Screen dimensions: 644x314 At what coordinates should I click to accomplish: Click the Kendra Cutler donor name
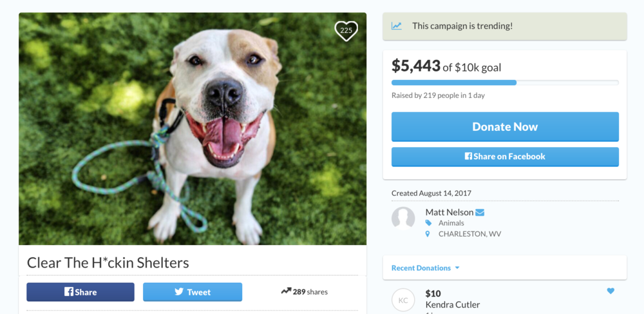(x=453, y=304)
